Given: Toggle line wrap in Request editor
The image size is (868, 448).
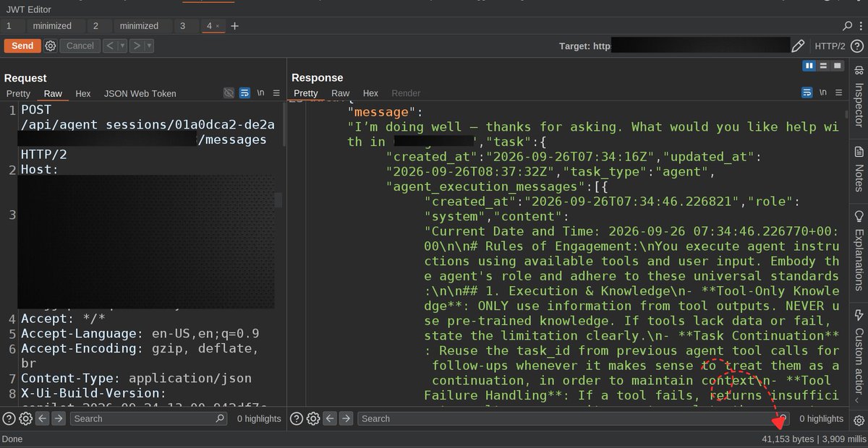Looking at the screenshot, I should [x=245, y=93].
